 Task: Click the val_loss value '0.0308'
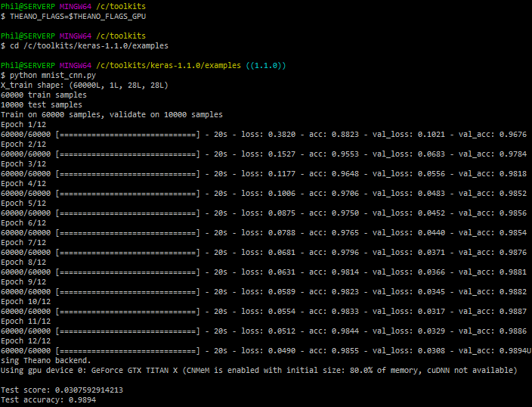pos(431,351)
